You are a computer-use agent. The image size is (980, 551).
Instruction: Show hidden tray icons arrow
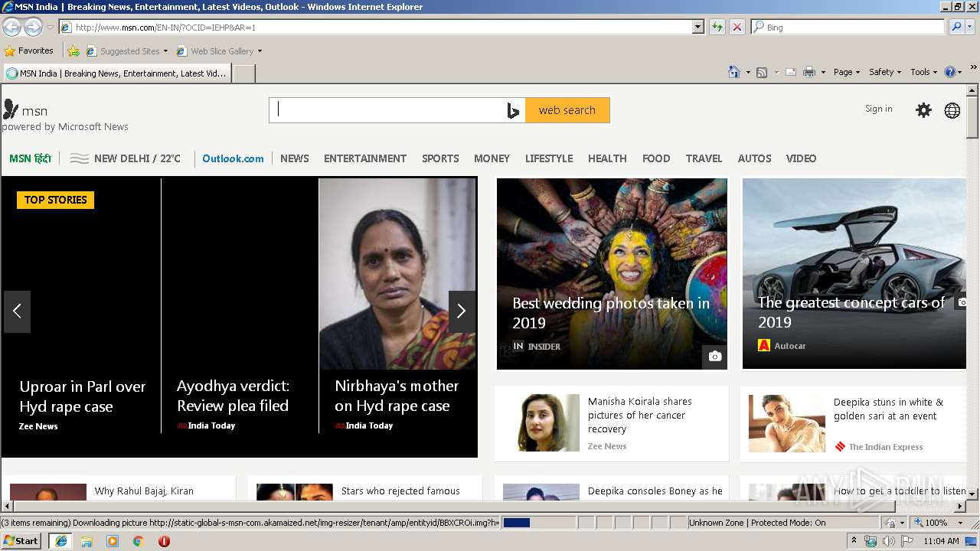click(x=854, y=541)
